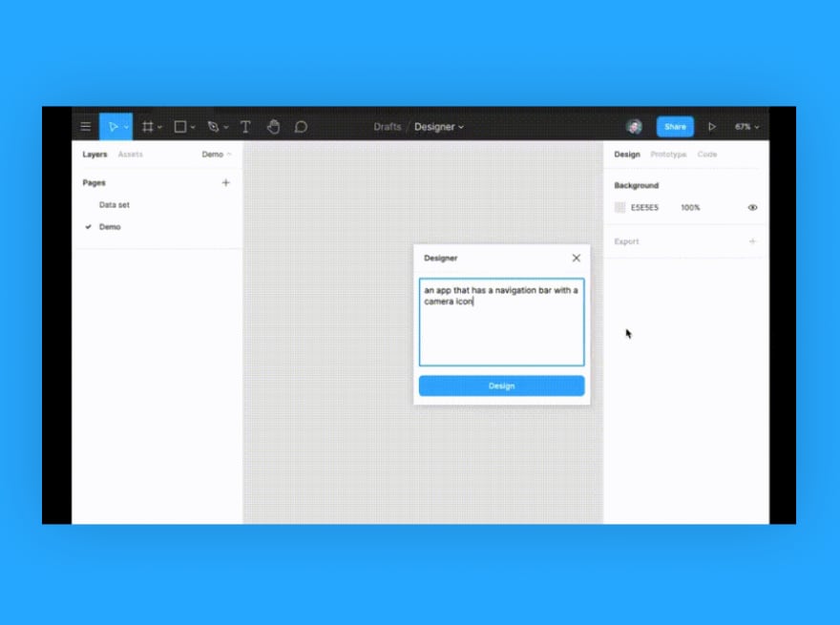This screenshot has height=625, width=840.
Task: Click the Export section label
Action: coord(626,241)
